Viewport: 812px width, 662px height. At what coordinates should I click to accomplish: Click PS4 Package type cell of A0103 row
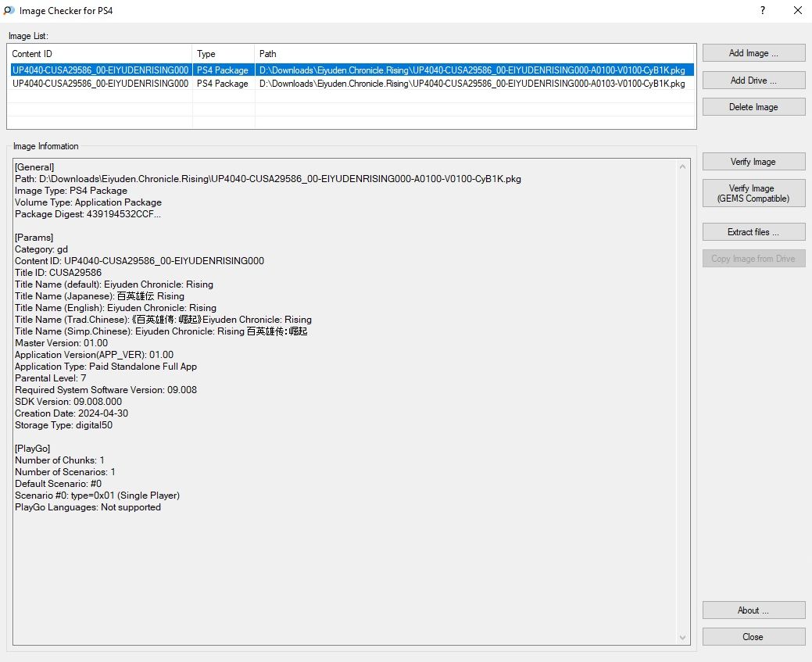pyautogui.click(x=223, y=84)
